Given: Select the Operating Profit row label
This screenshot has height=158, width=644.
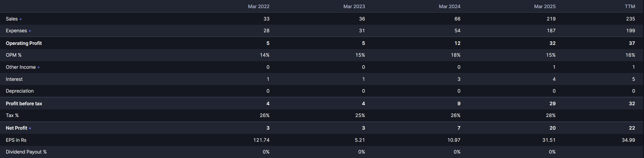Looking at the screenshot, I should click(24, 43).
